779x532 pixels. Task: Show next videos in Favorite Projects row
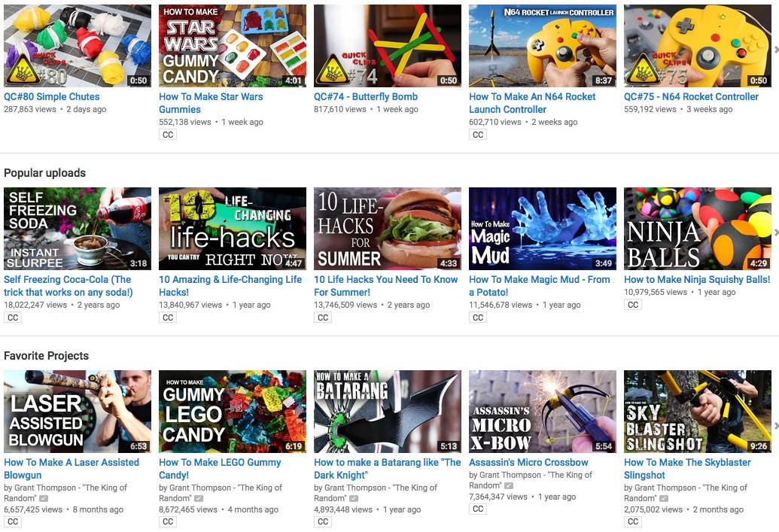pyautogui.click(x=776, y=426)
